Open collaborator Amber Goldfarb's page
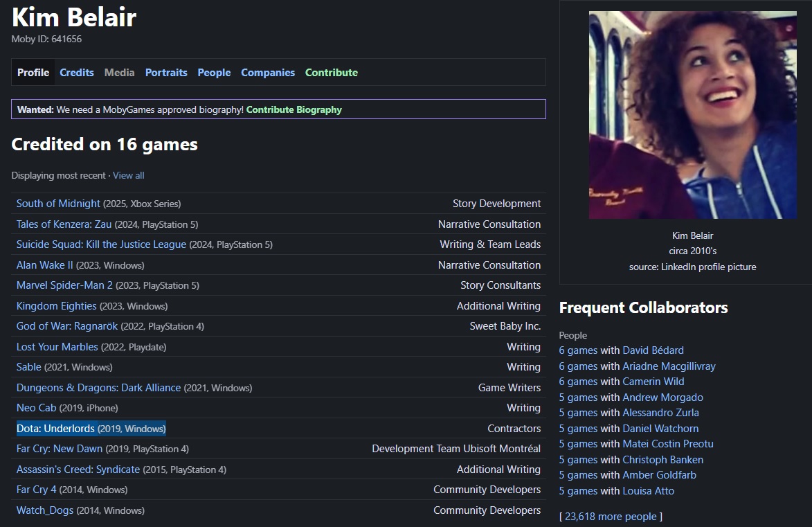This screenshot has width=812, height=527. click(659, 474)
